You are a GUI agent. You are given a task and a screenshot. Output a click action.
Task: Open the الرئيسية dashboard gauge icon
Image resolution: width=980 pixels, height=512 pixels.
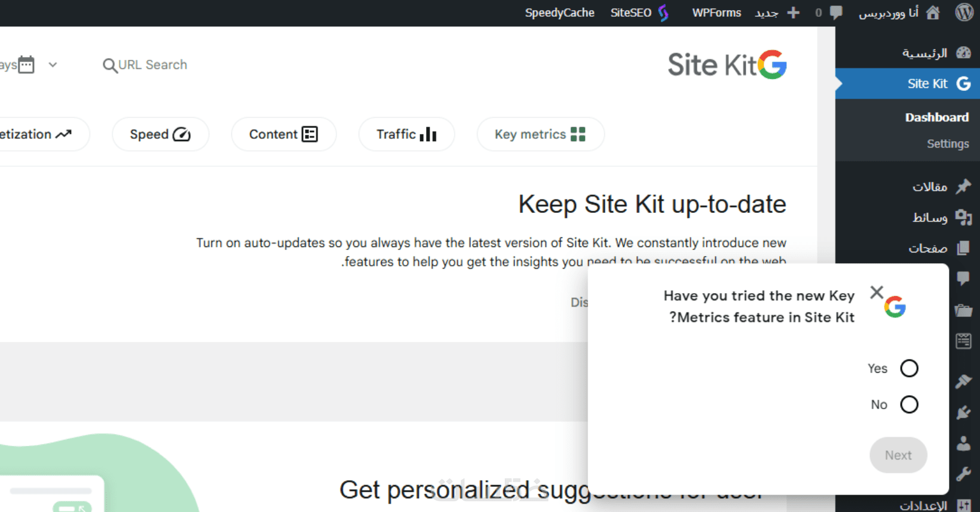click(x=963, y=53)
